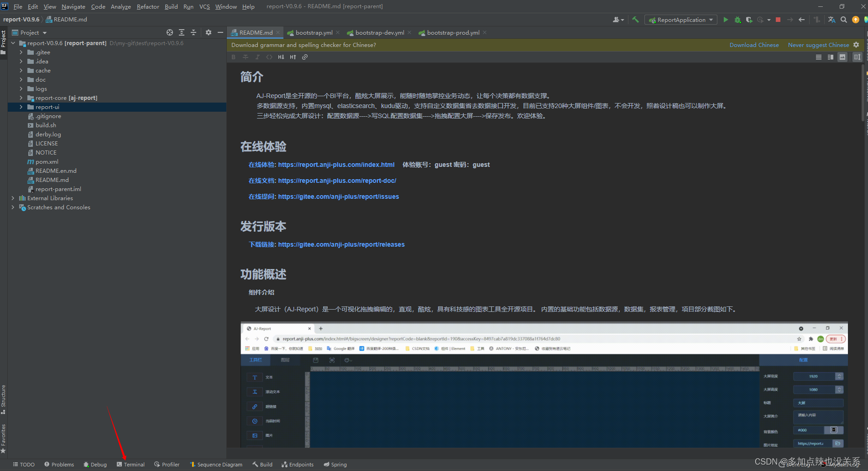
Task: Open the Refactor menu
Action: click(x=148, y=6)
